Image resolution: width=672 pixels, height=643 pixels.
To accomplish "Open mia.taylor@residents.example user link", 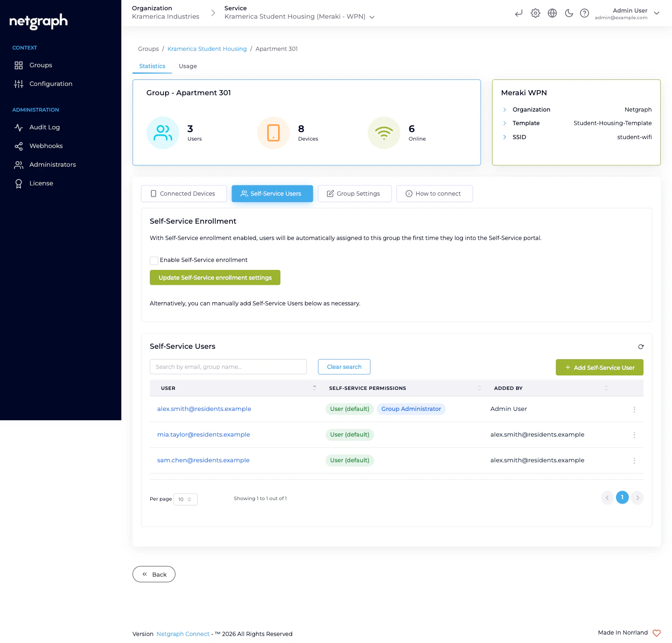I will (x=203, y=434).
